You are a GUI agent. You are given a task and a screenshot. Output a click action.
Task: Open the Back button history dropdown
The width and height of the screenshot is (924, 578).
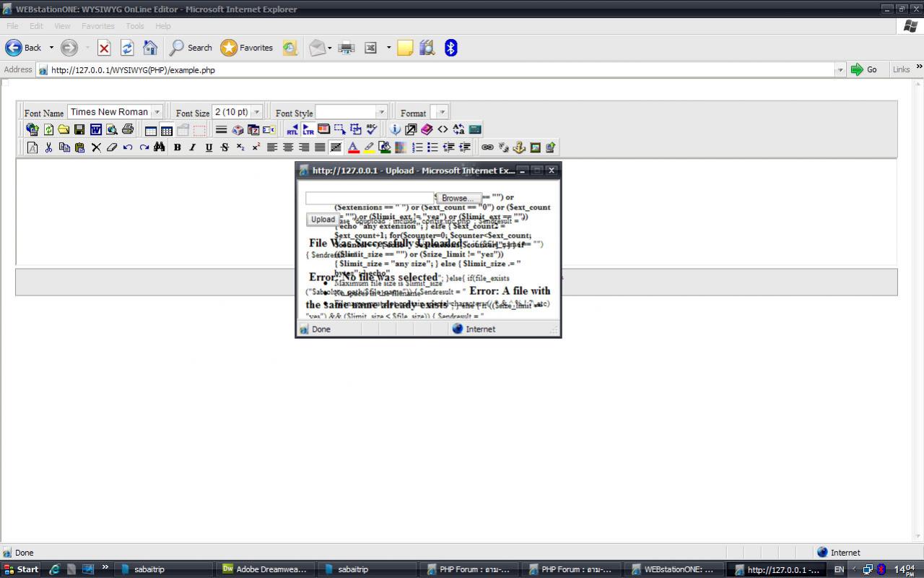[x=51, y=48]
